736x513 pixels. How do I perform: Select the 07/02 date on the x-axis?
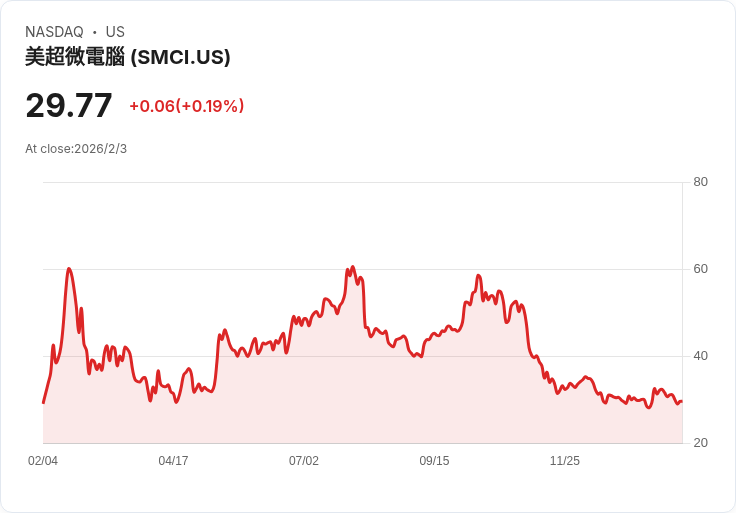[x=304, y=461]
